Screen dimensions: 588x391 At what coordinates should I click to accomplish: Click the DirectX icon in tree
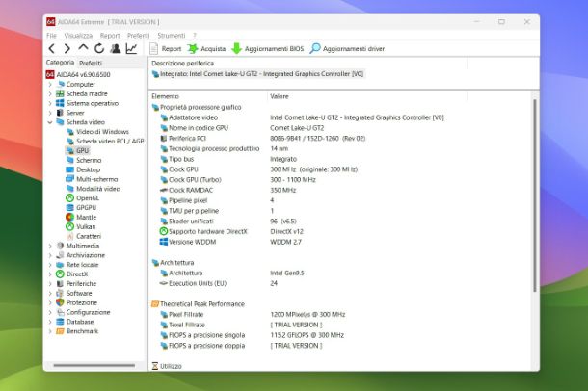pos(60,274)
